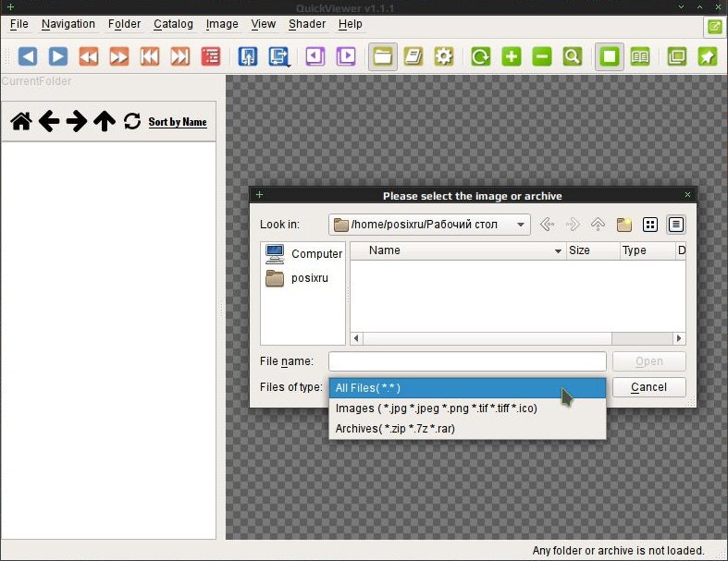
Task: Click the green magnifier icon
Action: click(573, 56)
